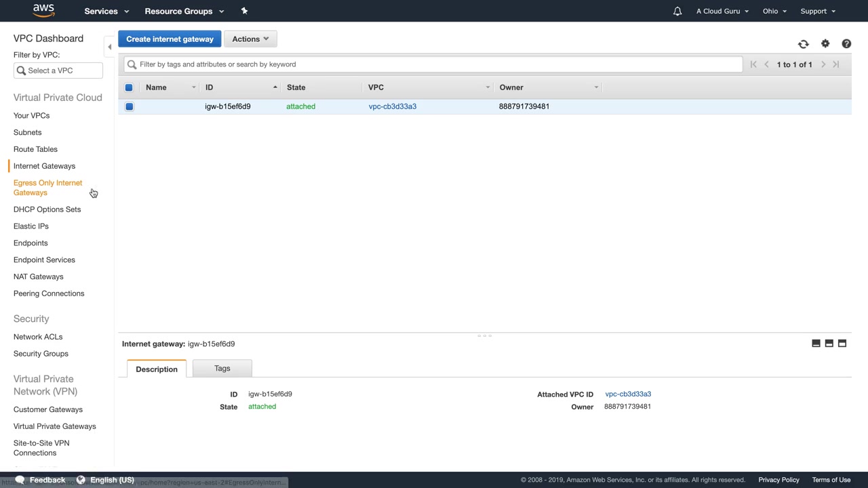
Task: Open Owner column filter arrow
Action: coord(596,87)
